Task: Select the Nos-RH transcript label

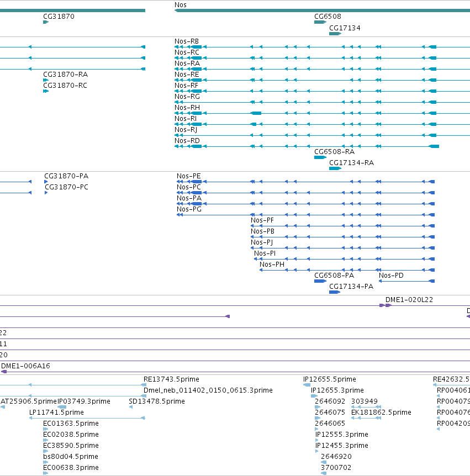Action: (x=187, y=108)
